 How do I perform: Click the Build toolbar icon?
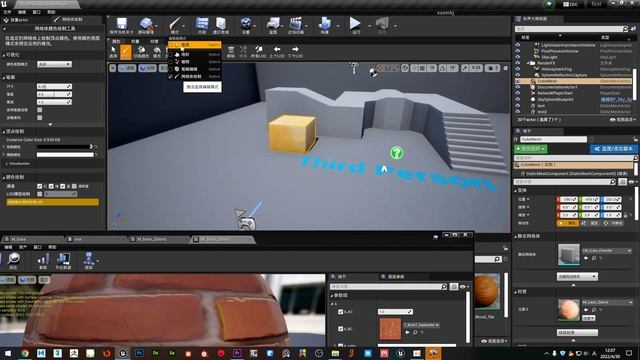(x=325, y=24)
